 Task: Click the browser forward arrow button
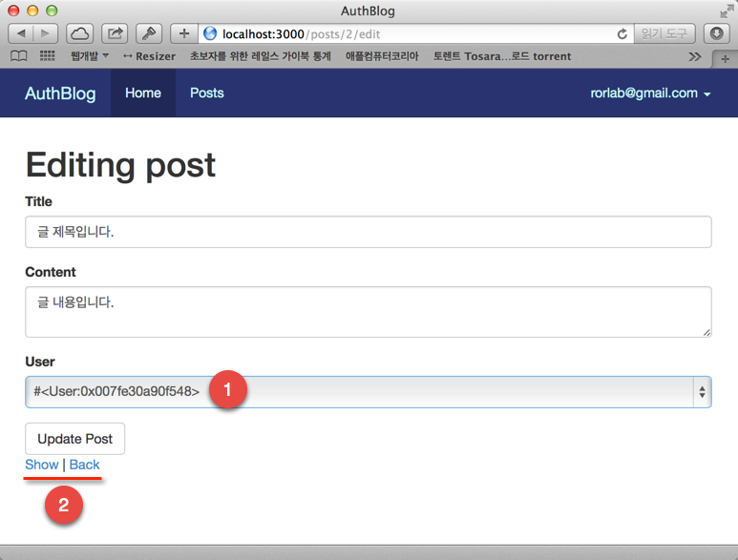coord(46,33)
